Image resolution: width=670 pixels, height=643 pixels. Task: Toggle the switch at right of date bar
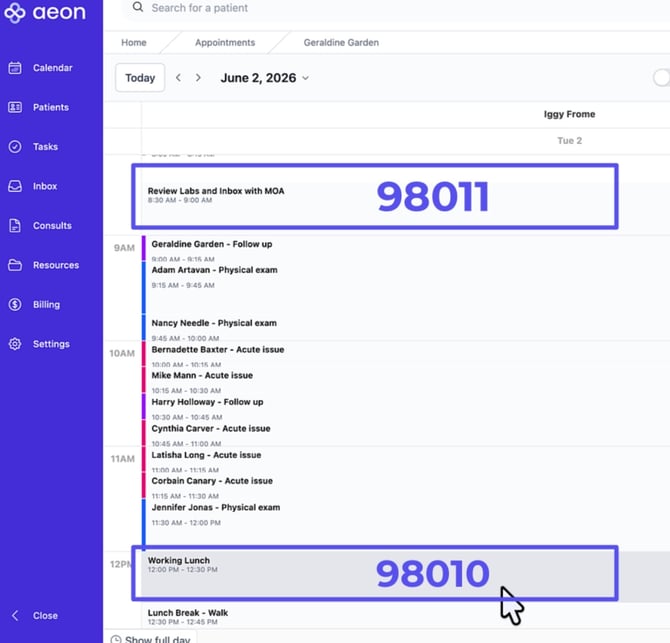coord(661,78)
